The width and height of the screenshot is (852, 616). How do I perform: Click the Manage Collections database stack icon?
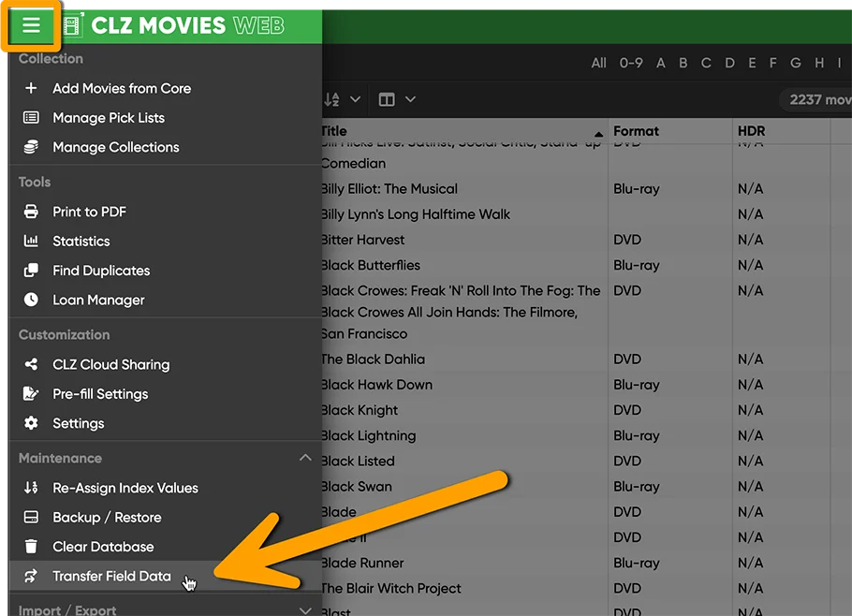(x=31, y=147)
